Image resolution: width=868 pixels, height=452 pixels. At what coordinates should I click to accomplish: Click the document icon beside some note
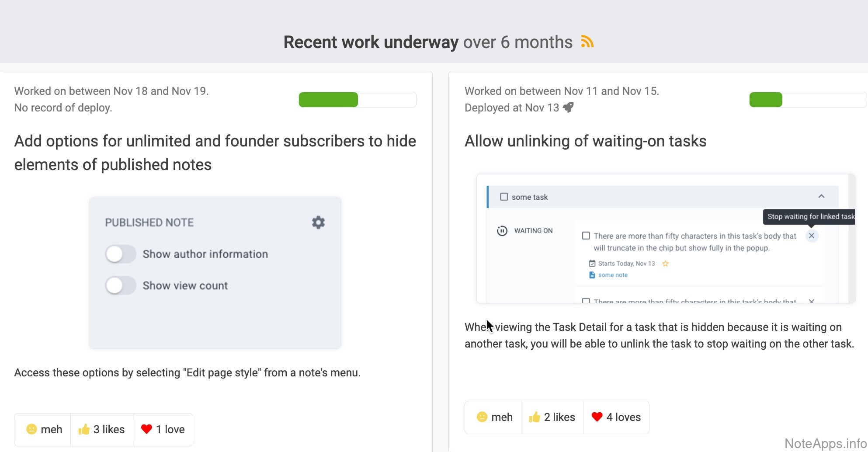click(x=592, y=275)
